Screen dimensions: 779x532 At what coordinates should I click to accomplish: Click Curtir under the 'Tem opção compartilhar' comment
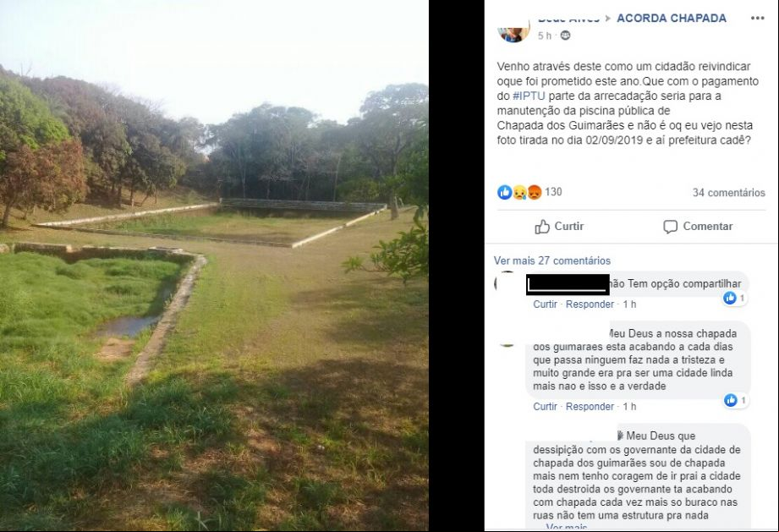545,304
